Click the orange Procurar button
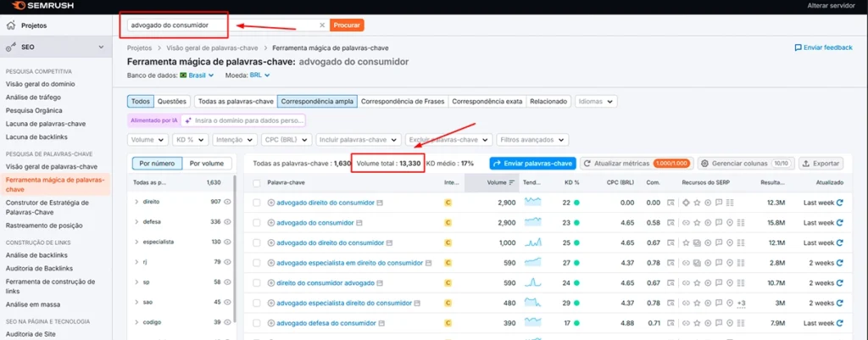 (x=347, y=25)
